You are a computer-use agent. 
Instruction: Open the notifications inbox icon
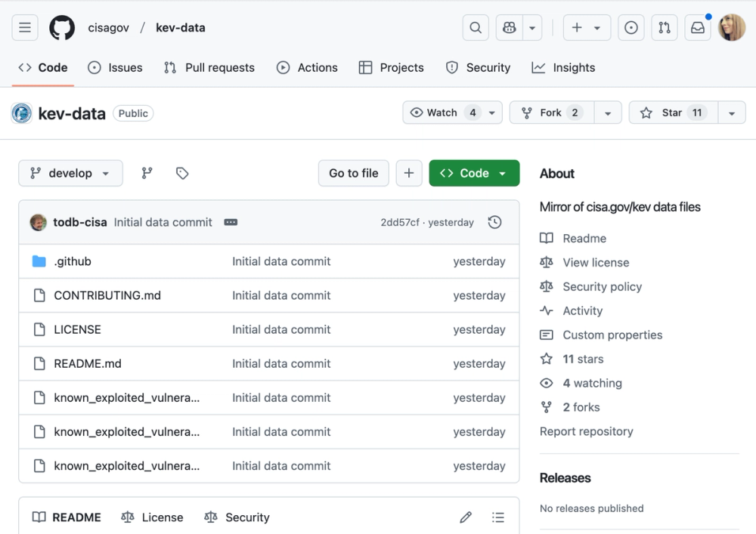[x=697, y=26]
